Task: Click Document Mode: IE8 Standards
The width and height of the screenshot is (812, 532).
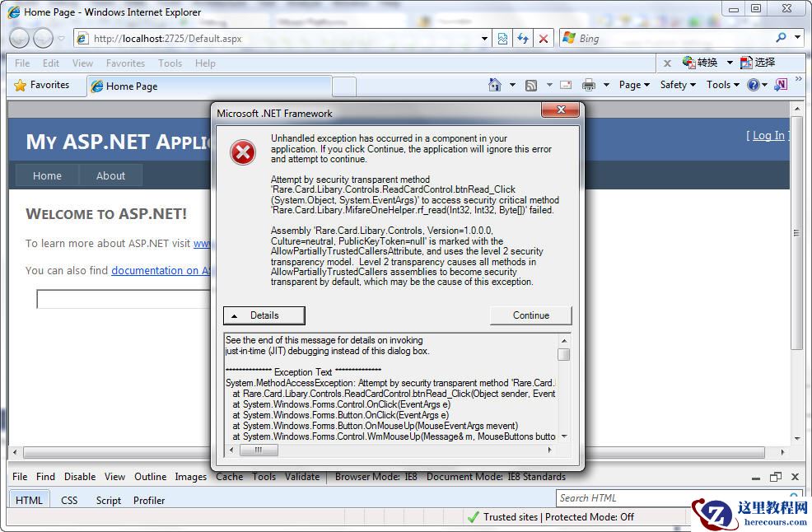Action: (496, 477)
